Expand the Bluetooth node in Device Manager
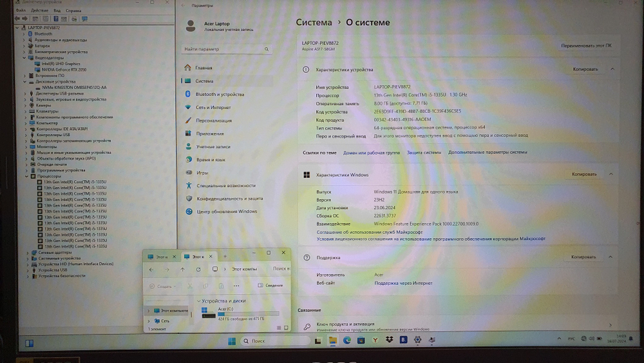Image resolution: width=644 pixels, height=363 pixels. pyautogui.click(x=24, y=34)
